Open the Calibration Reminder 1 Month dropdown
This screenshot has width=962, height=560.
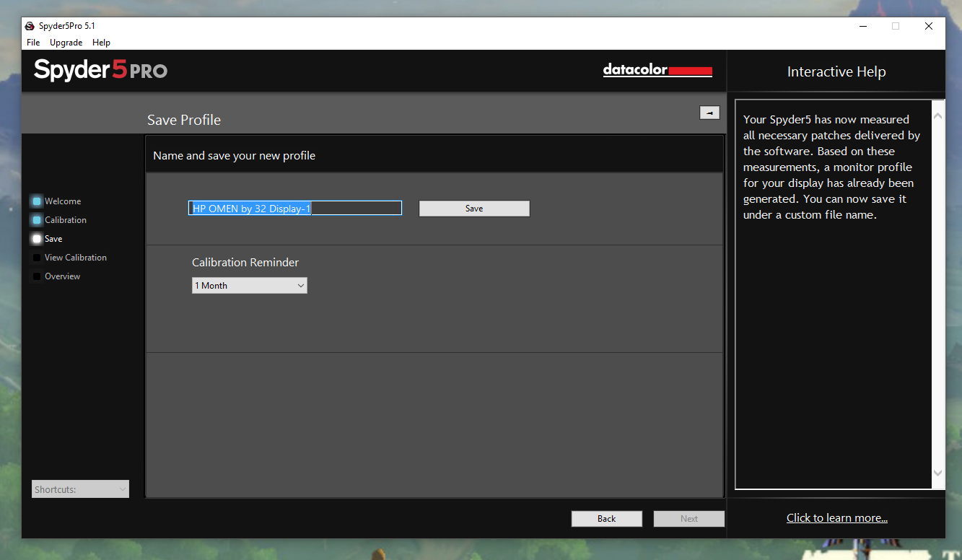pyautogui.click(x=250, y=286)
